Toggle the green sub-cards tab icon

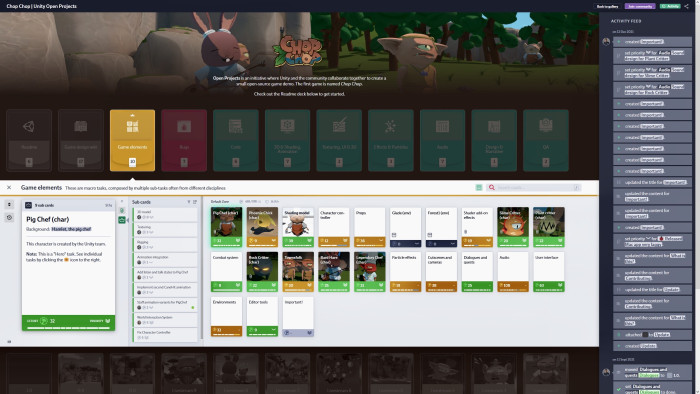pos(121,220)
